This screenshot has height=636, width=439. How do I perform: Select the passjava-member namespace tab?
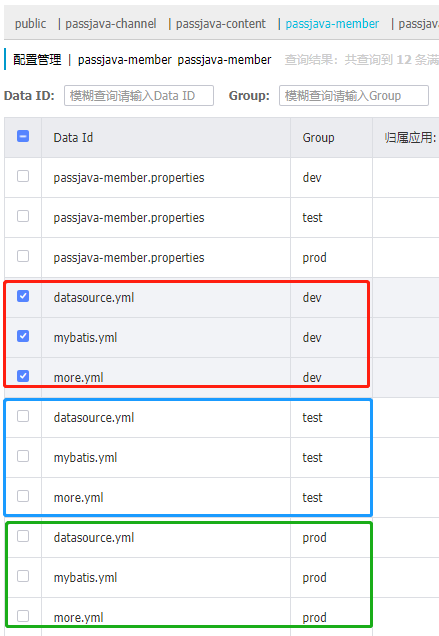[x=332, y=24]
